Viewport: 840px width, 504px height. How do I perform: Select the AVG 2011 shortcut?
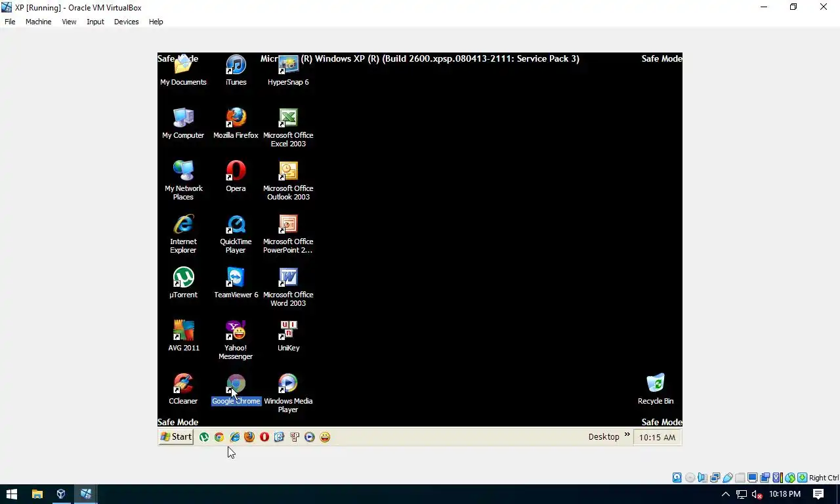183,336
